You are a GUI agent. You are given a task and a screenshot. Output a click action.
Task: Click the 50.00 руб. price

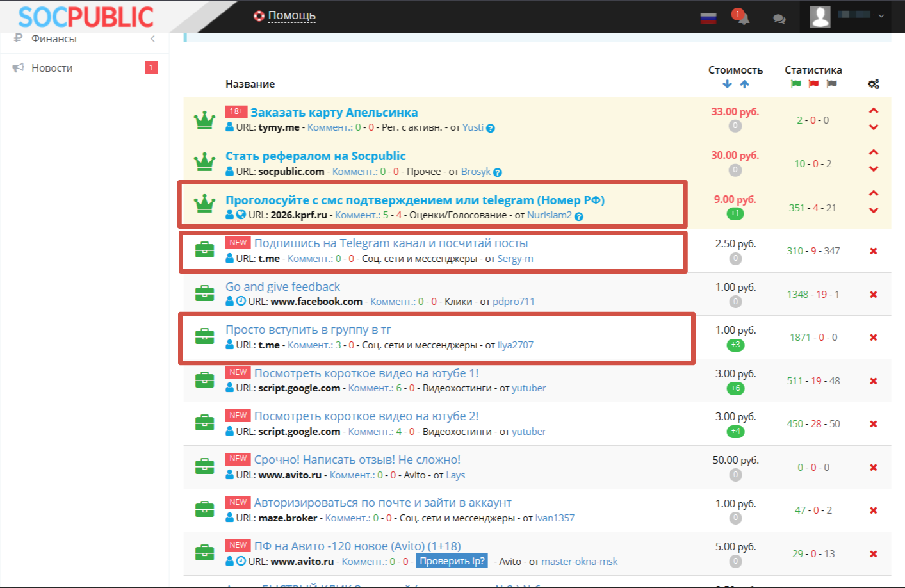tap(735, 460)
